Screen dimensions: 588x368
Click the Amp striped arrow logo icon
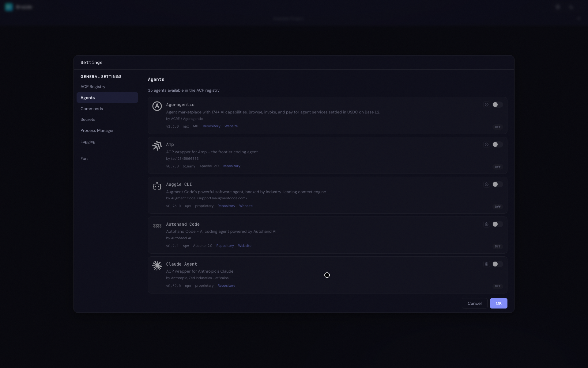(x=157, y=146)
